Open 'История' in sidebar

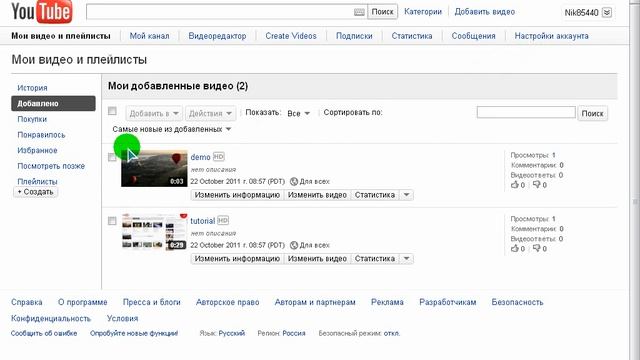click(32, 88)
